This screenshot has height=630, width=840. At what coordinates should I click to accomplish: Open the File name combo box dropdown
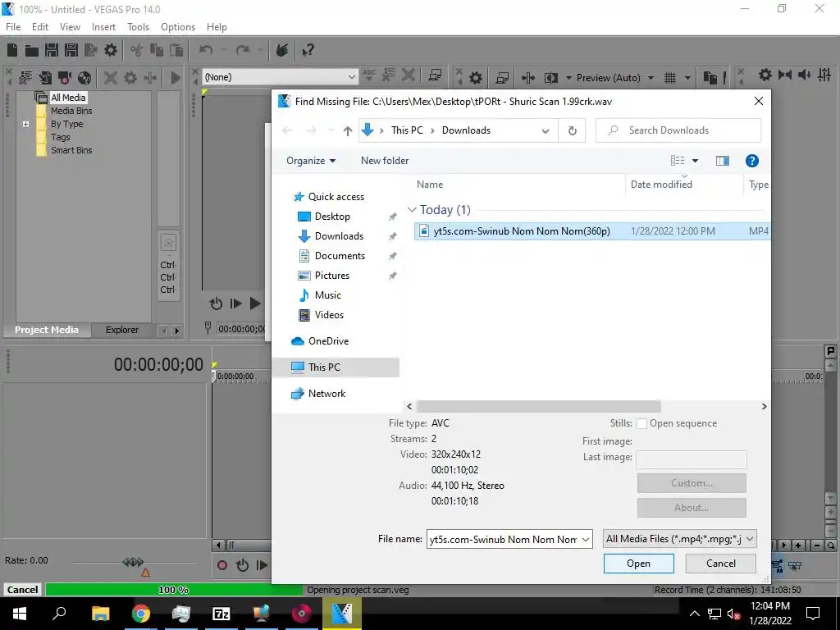pos(586,539)
